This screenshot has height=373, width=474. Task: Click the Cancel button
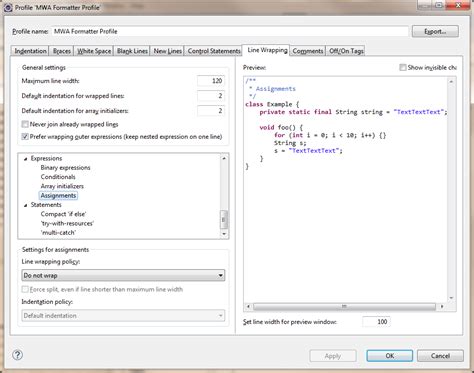click(x=440, y=356)
